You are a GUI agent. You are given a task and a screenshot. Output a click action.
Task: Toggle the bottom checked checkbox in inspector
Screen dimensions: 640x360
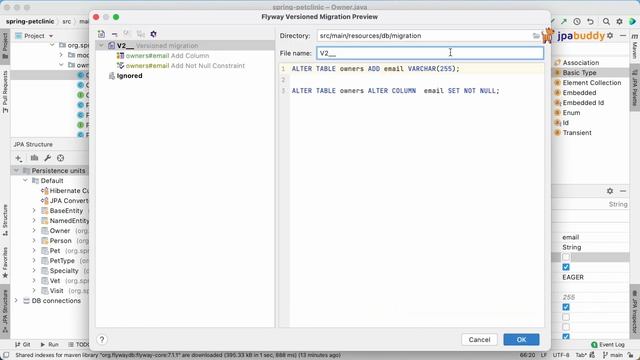[566, 337]
